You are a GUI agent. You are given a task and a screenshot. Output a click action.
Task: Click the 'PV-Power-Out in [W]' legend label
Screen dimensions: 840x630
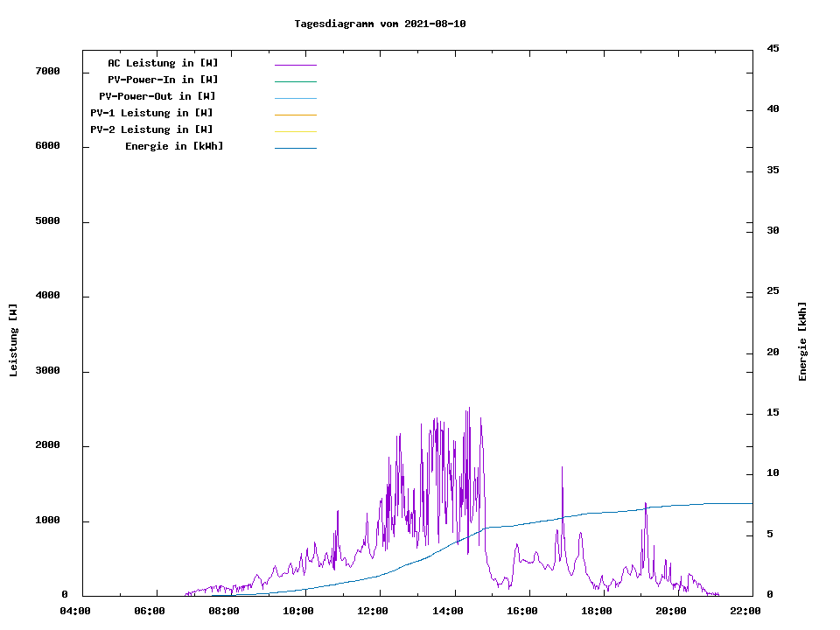[157, 96]
